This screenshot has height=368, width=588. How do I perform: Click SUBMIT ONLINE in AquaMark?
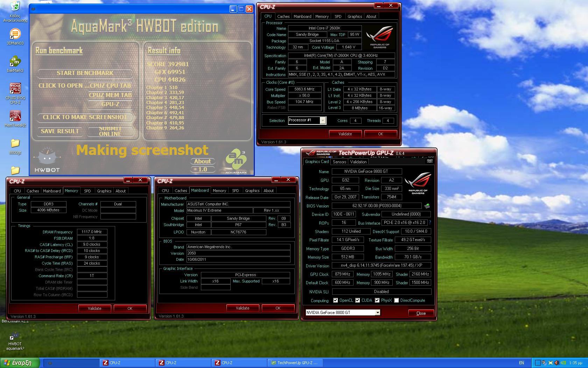[x=110, y=131]
